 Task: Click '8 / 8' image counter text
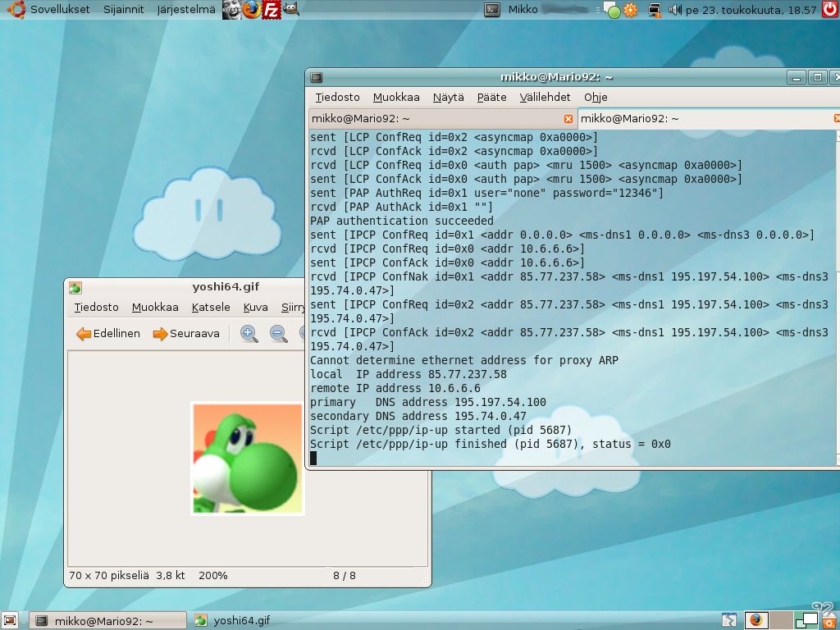point(344,575)
